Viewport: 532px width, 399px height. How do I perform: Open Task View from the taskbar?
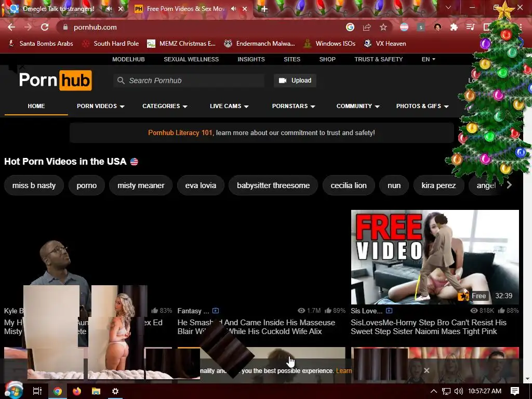click(37, 391)
